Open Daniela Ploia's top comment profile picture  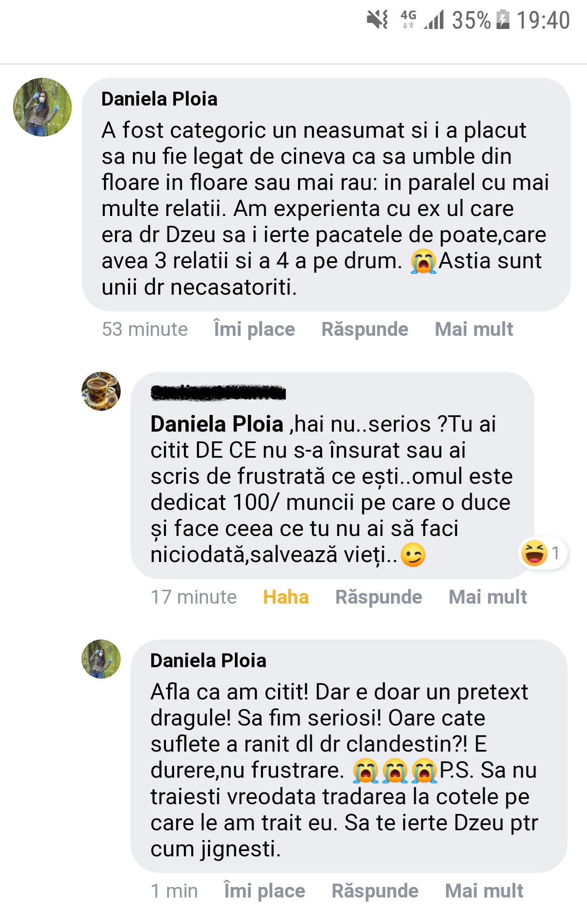pos(42,107)
